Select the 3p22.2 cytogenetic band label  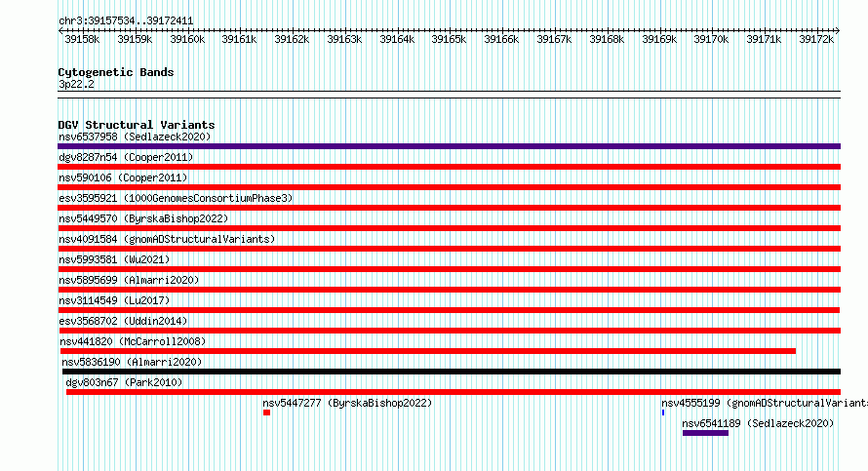coord(76,84)
